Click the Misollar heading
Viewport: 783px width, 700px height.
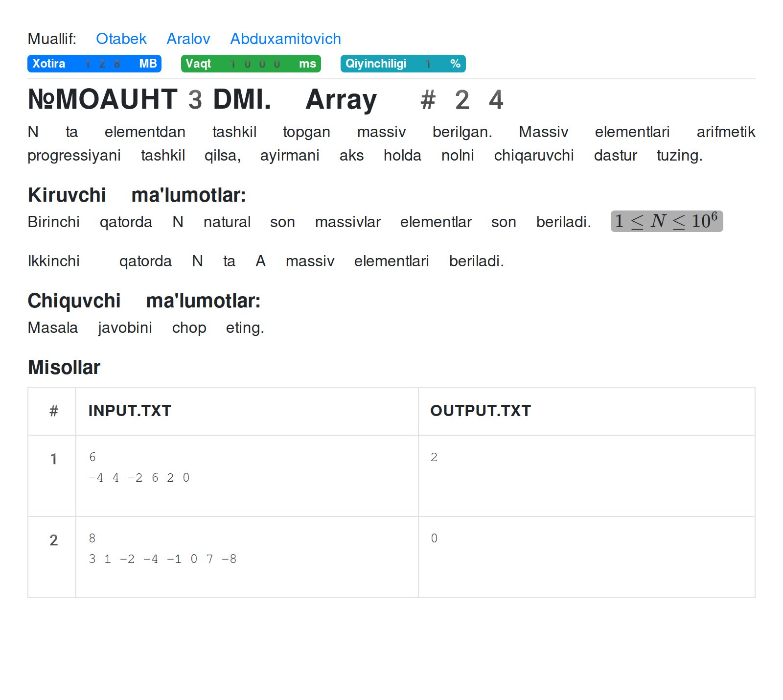pos(64,367)
